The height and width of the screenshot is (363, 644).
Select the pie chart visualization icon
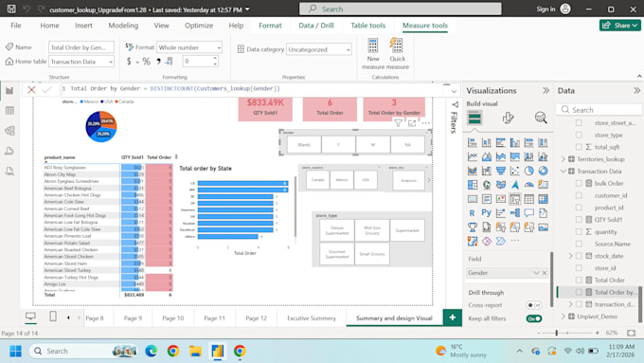529,171
